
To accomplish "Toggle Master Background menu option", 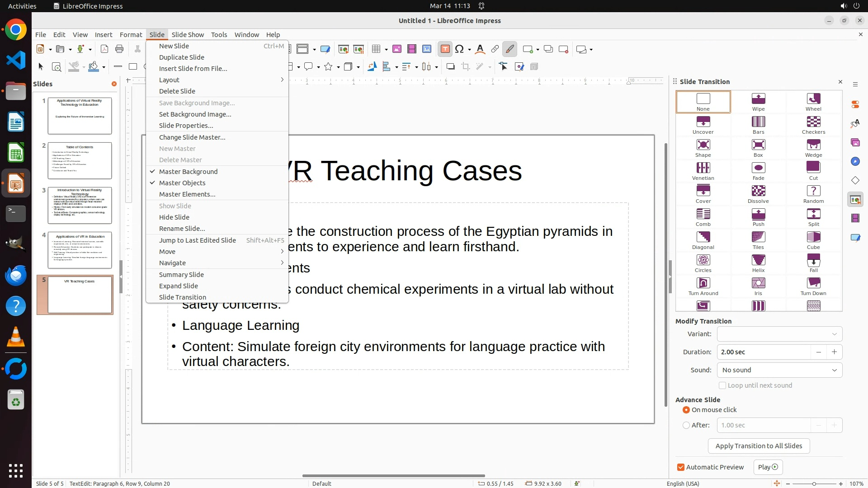I will tap(188, 172).
